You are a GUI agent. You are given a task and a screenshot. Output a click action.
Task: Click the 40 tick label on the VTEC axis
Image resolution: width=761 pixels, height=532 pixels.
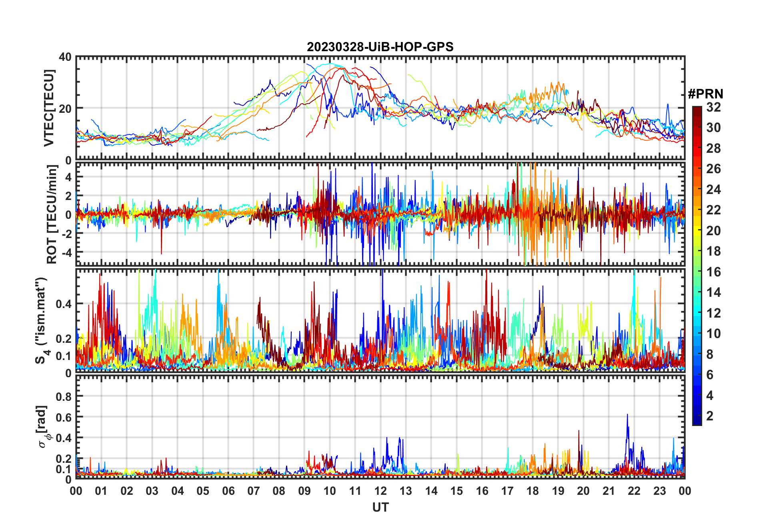65,57
